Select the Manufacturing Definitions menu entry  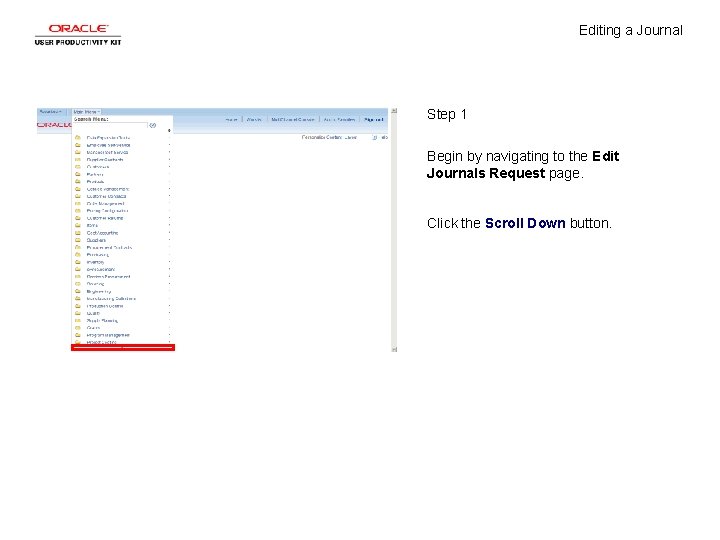111,298
